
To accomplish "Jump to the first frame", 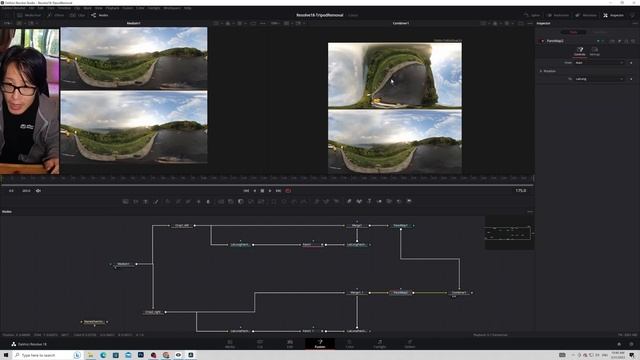I will (246, 191).
